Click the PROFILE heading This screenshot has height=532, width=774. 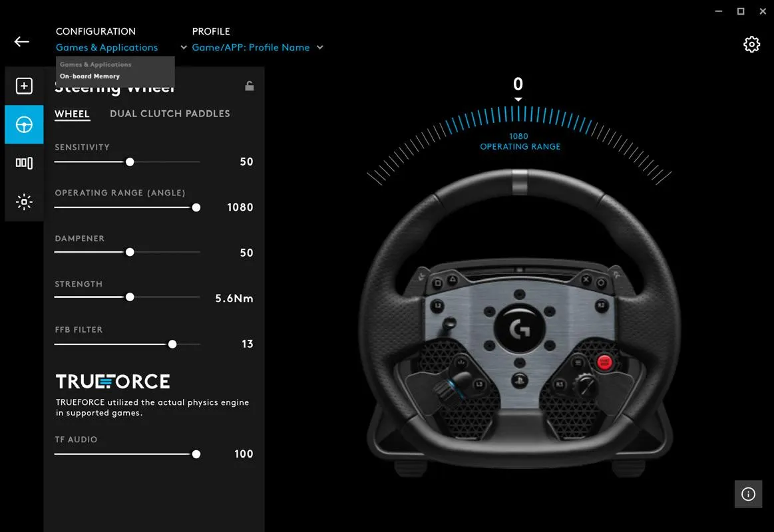(211, 31)
